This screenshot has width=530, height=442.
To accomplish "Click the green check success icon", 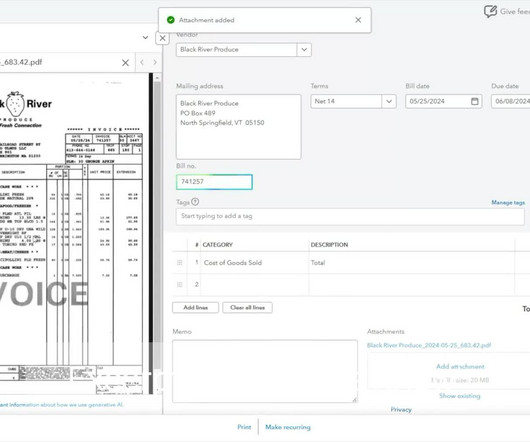I will [x=171, y=20].
